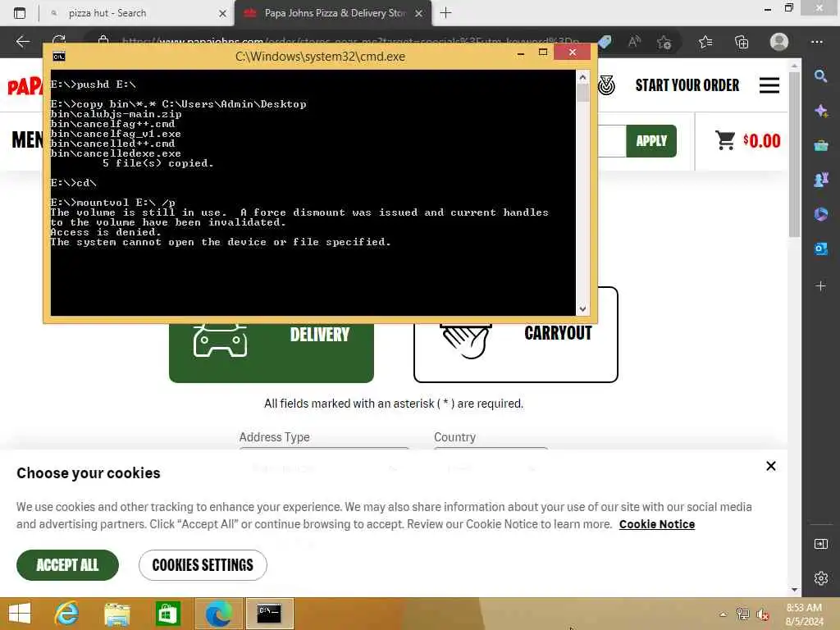Refresh the Papa Johns page
Viewport: 840px width, 630px height.
pos(59,39)
